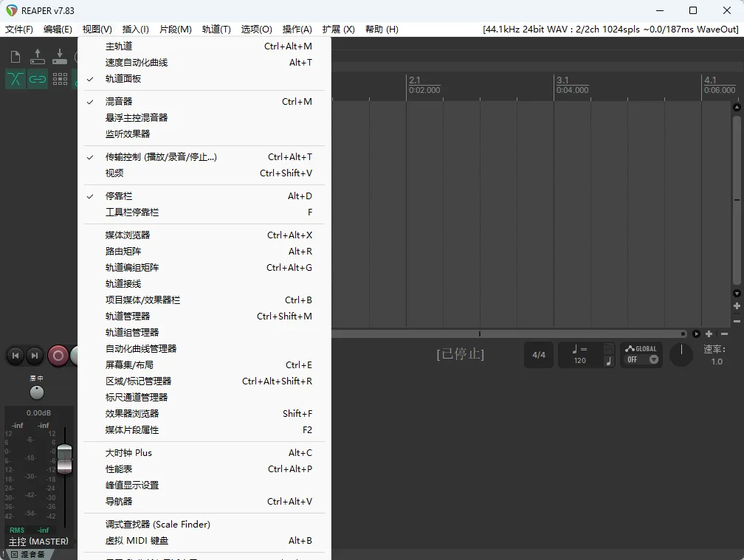Click the master pan knob labeled 居中
Screen dimensions: 744x560
click(x=37, y=393)
